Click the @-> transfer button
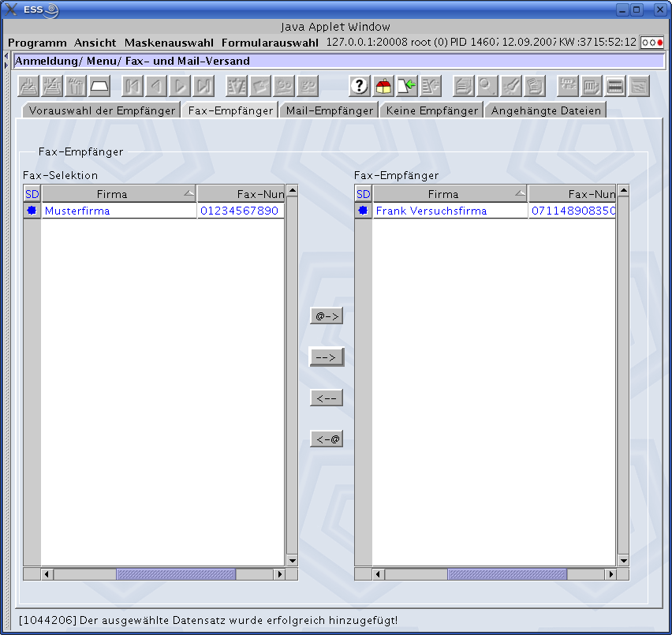The image size is (672, 635). click(x=327, y=316)
